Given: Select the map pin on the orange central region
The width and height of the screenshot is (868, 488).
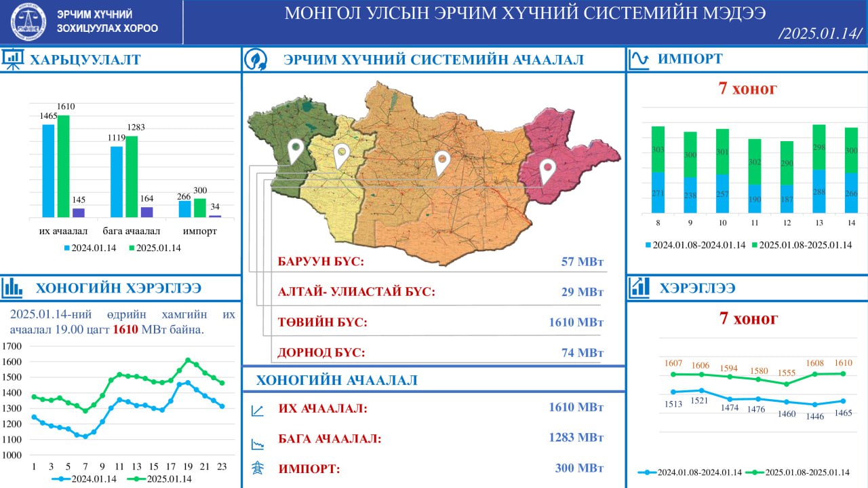Looking at the screenshot, I should [x=442, y=163].
